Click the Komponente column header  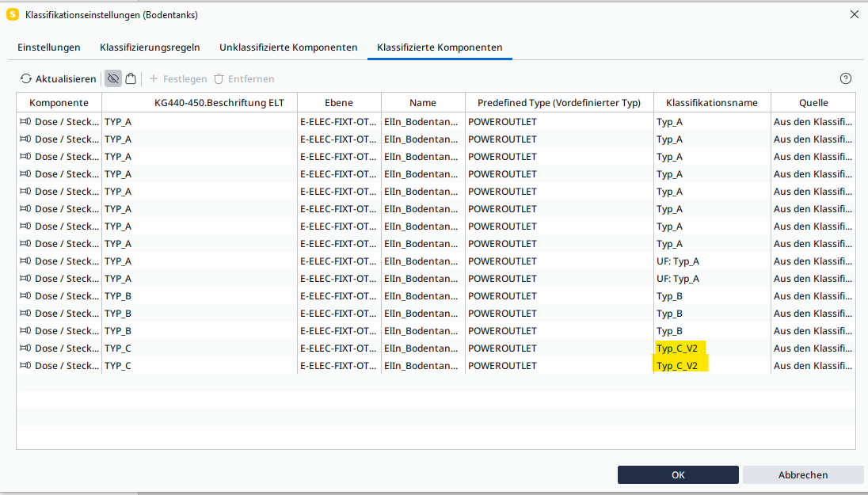59,103
